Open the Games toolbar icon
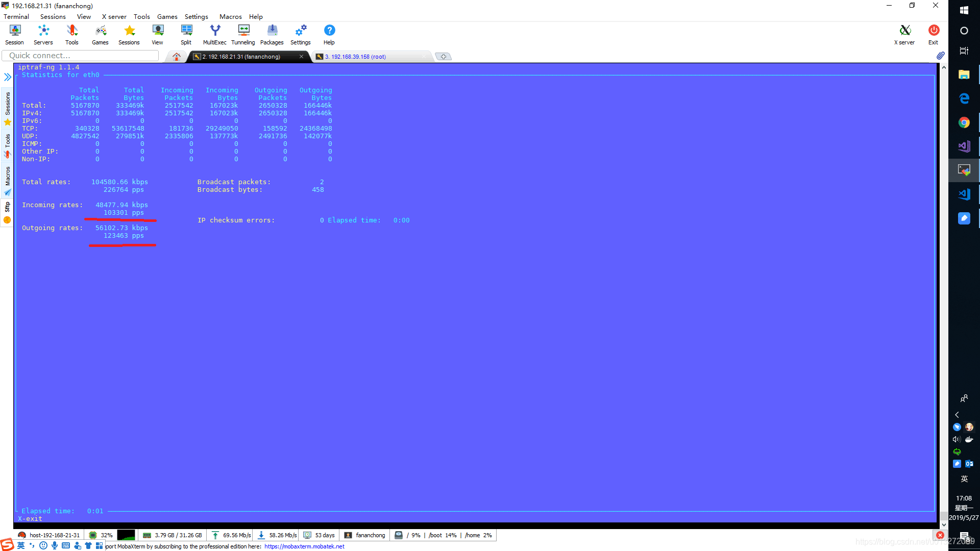This screenshot has height=551, width=980. click(x=100, y=35)
